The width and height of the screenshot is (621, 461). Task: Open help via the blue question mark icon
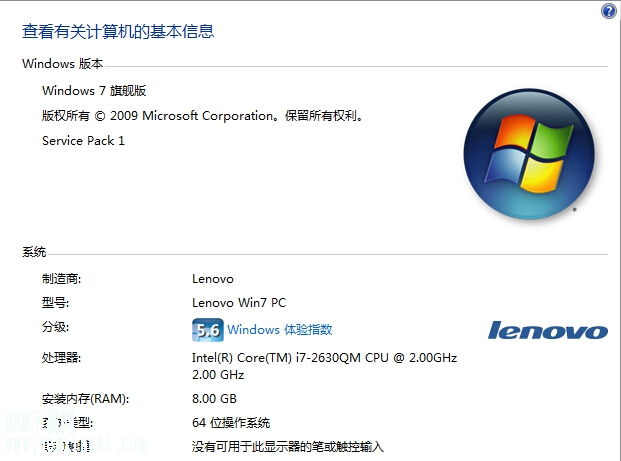[x=609, y=11]
